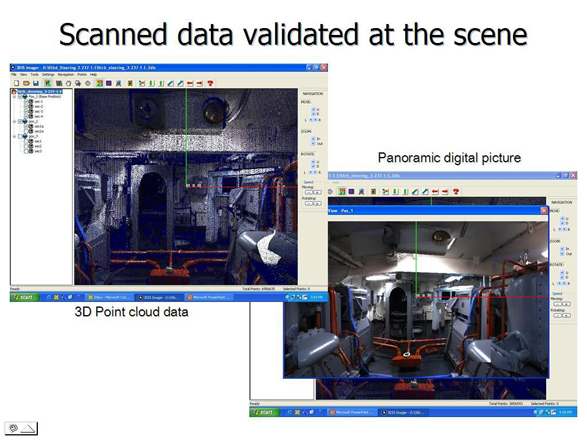
Task: Click the red right arrow icon in right window
Action: (x=445, y=191)
